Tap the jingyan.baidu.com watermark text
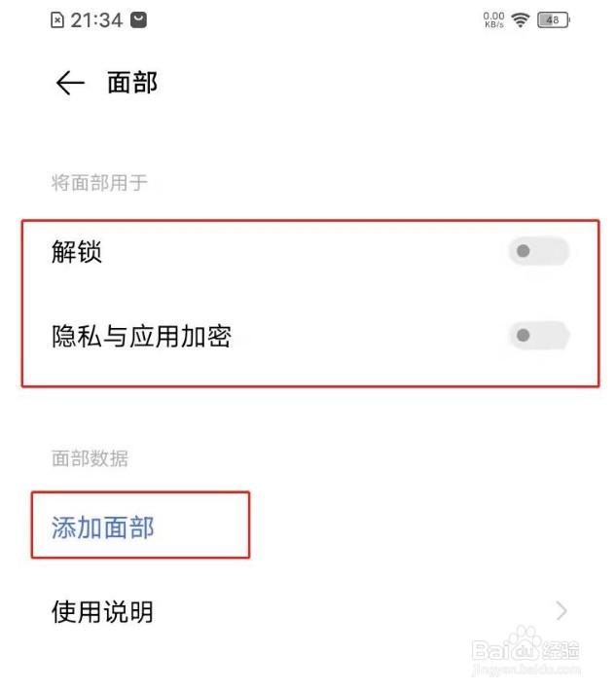The width and height of the screenshot is (616, 691). 526,671
